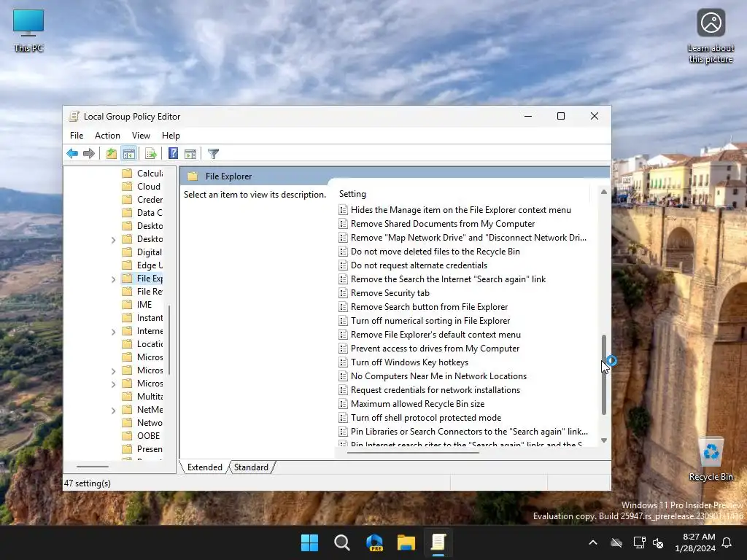
Task: Click the volume muted tray icon
Action: 658,542
